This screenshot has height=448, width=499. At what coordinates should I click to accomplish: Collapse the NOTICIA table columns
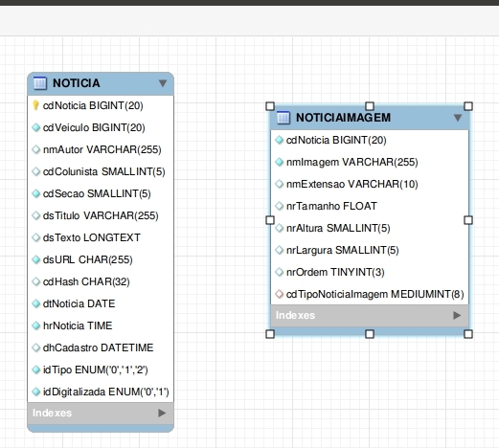click(x=163, y=83)
